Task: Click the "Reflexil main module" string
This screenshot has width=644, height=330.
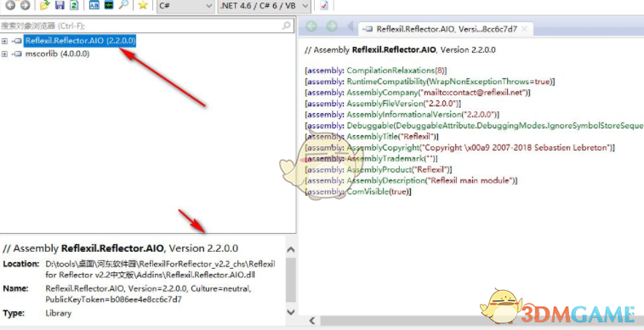Action: pos(470,180)
